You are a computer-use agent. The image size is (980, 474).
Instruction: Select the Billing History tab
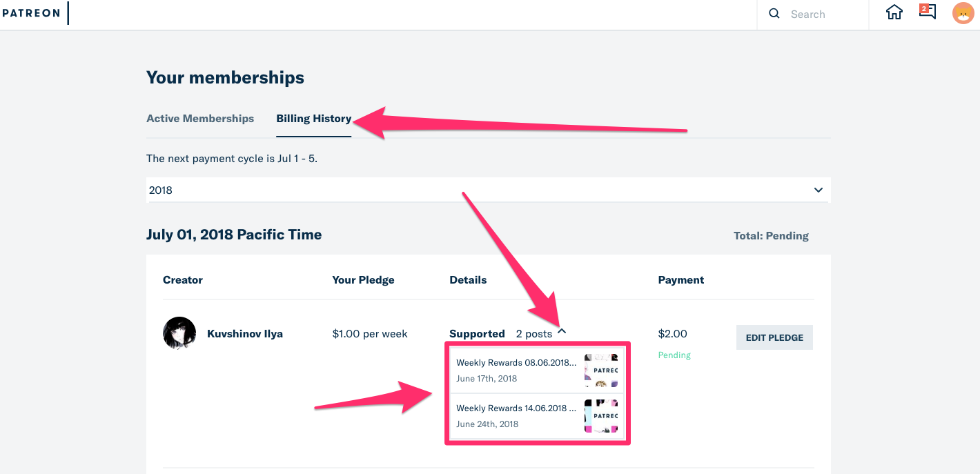tap(314, 119)
